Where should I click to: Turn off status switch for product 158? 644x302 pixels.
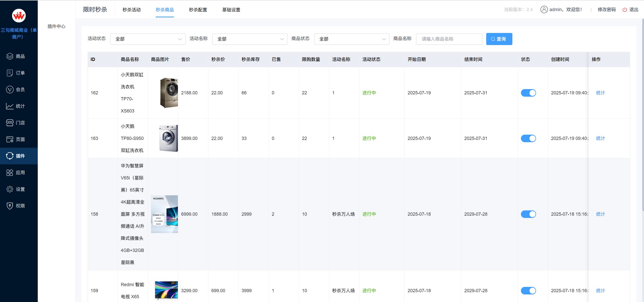(x=528, y=214)
